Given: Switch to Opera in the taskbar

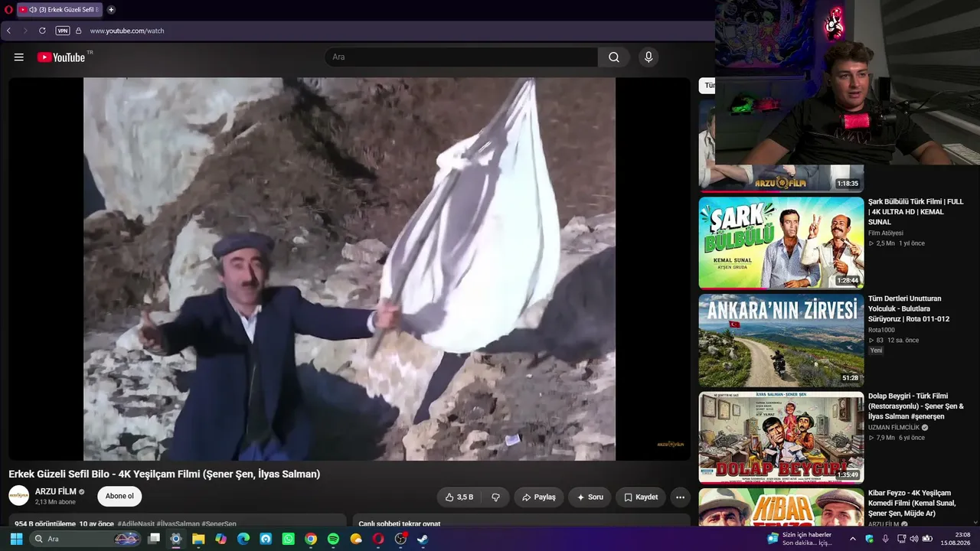Looking at the screenshot, I should 378,539.
